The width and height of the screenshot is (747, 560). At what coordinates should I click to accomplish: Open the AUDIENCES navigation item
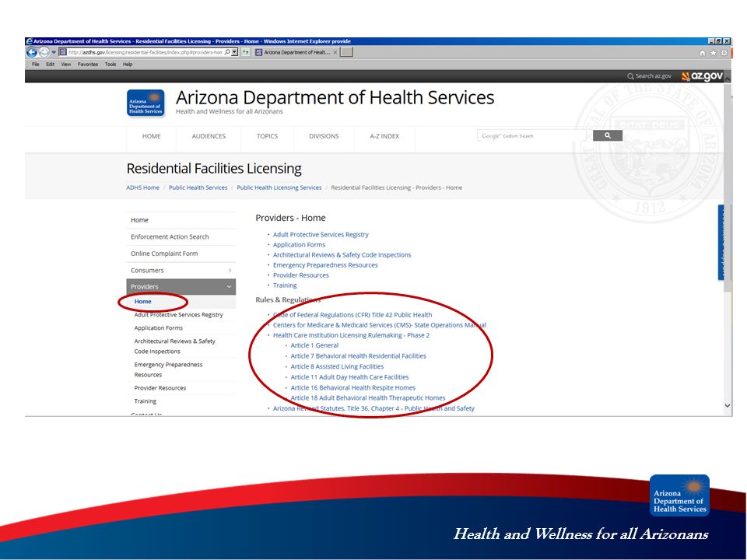209,136
